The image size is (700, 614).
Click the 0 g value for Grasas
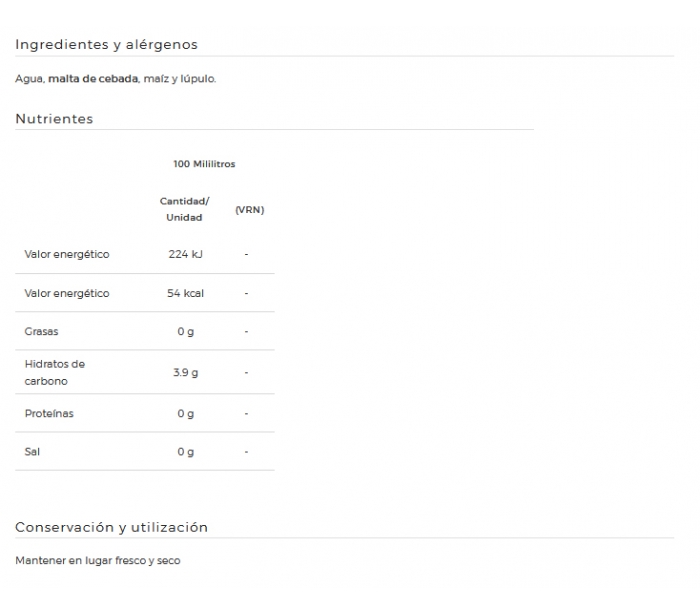185,332
